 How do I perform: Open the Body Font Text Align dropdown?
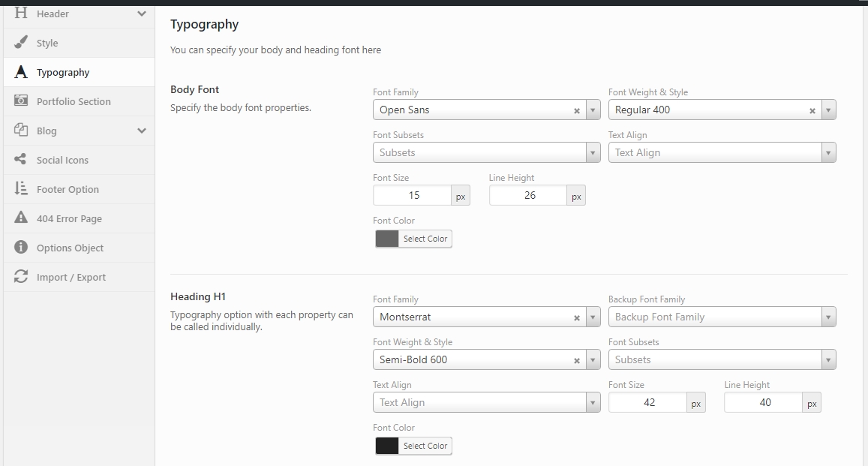[x=722, y=153]
